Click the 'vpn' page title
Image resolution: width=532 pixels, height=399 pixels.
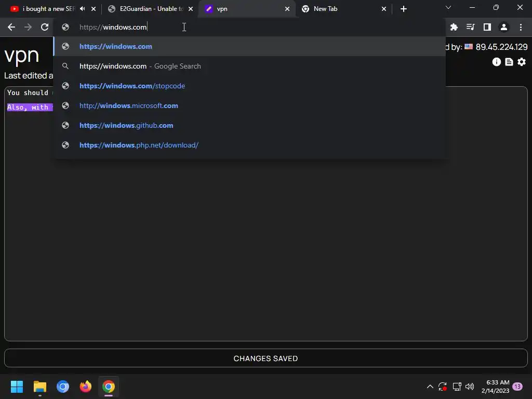[x=22, y=55]
